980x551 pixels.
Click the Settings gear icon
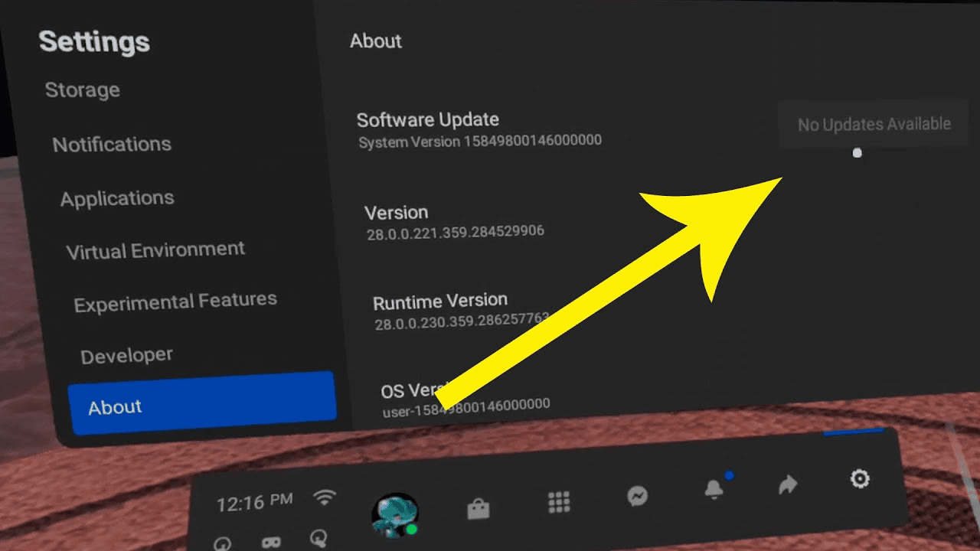click(860, 479)
